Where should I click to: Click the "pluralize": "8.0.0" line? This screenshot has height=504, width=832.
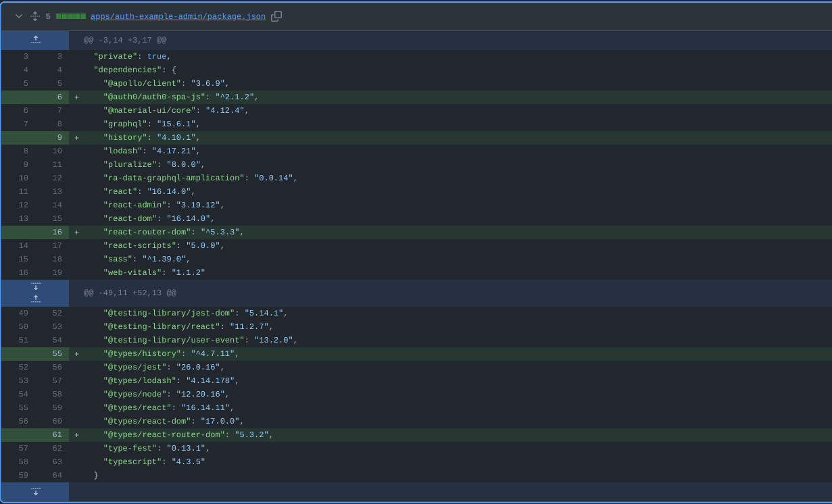[x=450, y=165]
